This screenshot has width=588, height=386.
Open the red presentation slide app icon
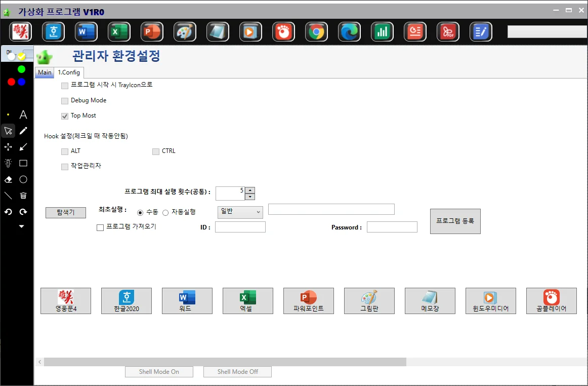point(415,31)
